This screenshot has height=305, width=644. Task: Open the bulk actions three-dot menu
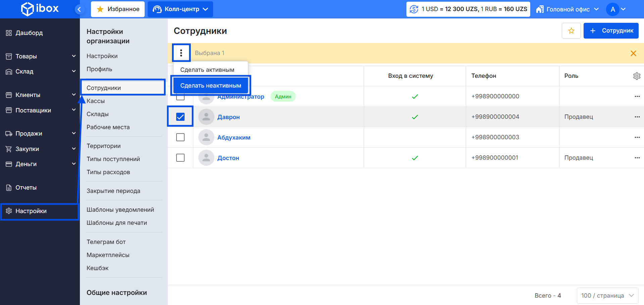181,53
